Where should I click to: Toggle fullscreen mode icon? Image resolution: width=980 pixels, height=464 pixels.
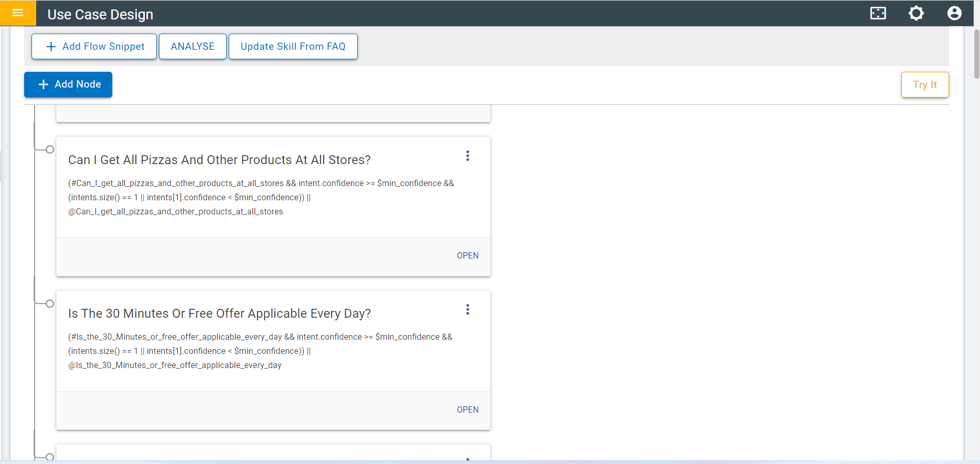878,13
